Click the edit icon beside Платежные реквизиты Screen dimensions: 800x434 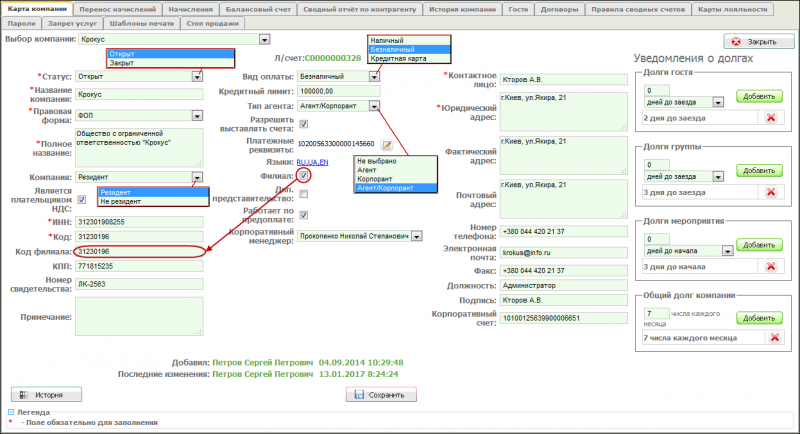click(x=386, y=144)
